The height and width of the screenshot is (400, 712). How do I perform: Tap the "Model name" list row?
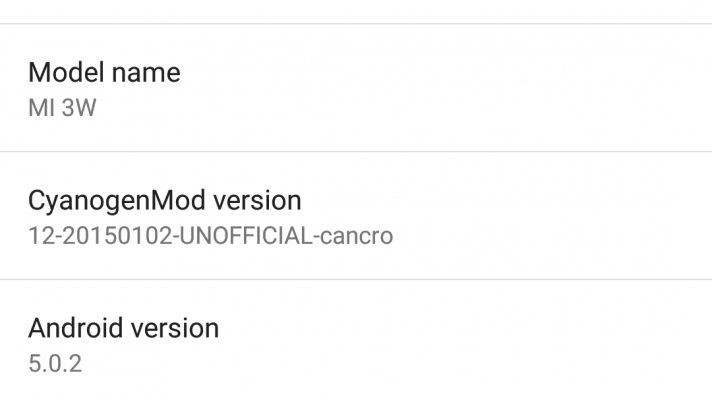[x=356, y=88]
